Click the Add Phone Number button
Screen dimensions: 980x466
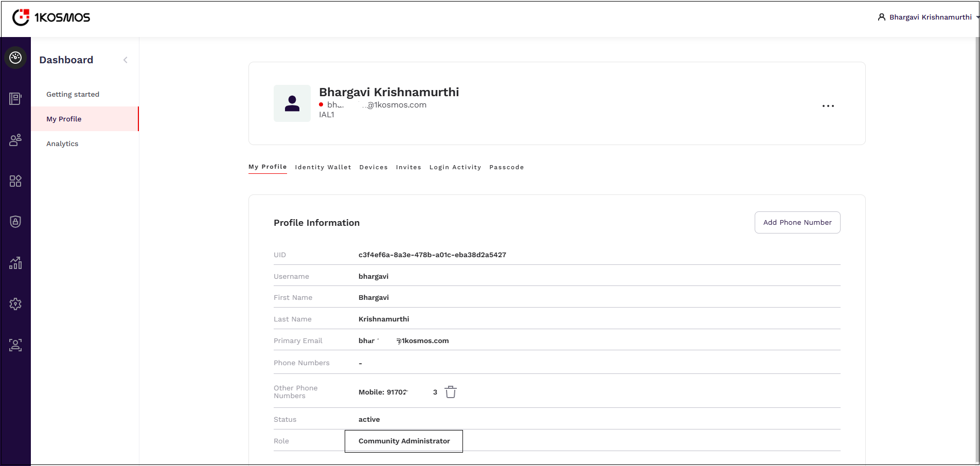[x=797, y=222]
